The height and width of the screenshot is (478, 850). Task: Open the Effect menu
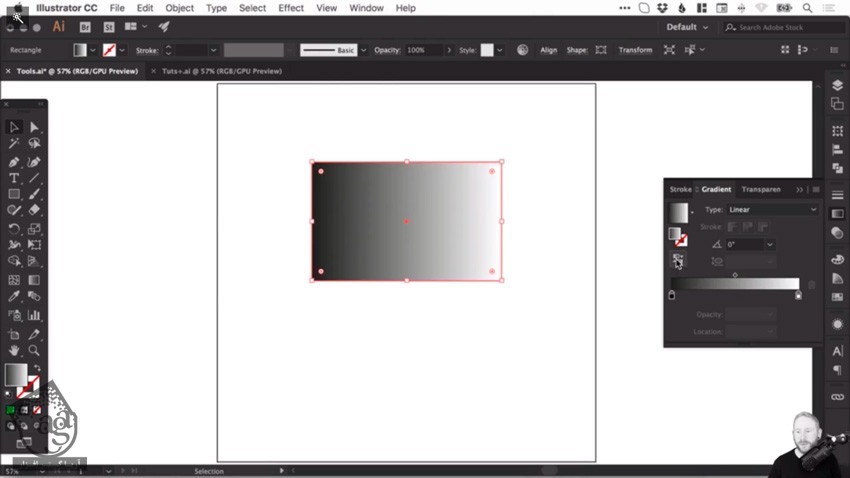pyautogui.click(x=291, y=8)
